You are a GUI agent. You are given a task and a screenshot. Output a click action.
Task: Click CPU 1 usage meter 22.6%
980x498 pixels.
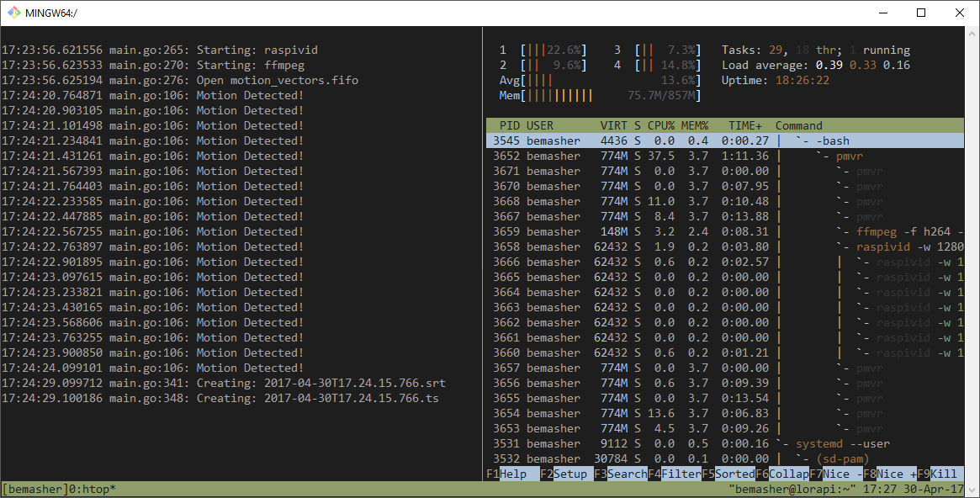click(543, 50)
